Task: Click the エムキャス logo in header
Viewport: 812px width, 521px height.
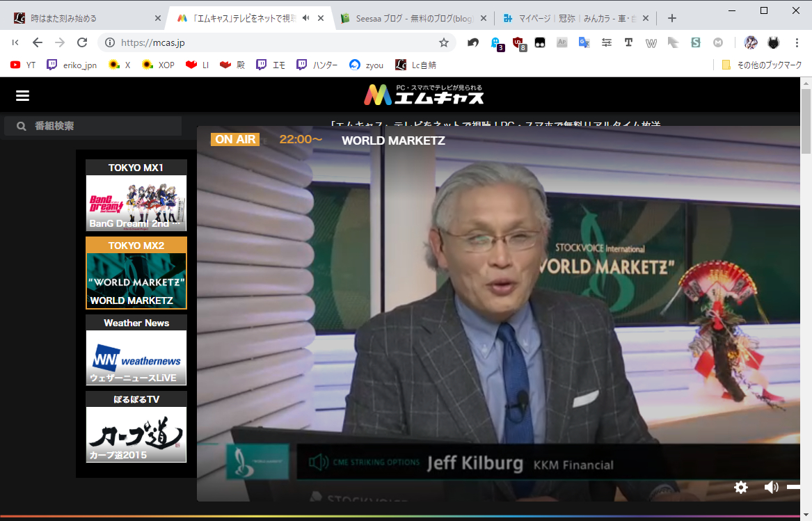Action: tap(424, 95)
